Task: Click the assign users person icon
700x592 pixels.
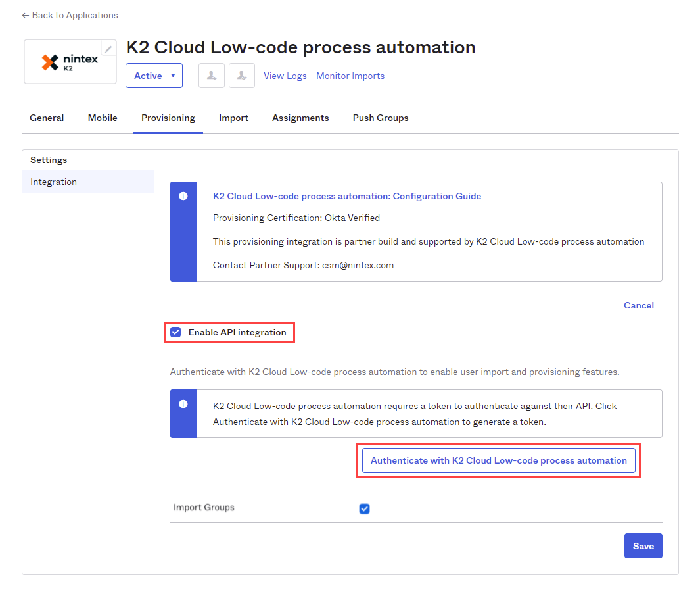Action: 211,76
